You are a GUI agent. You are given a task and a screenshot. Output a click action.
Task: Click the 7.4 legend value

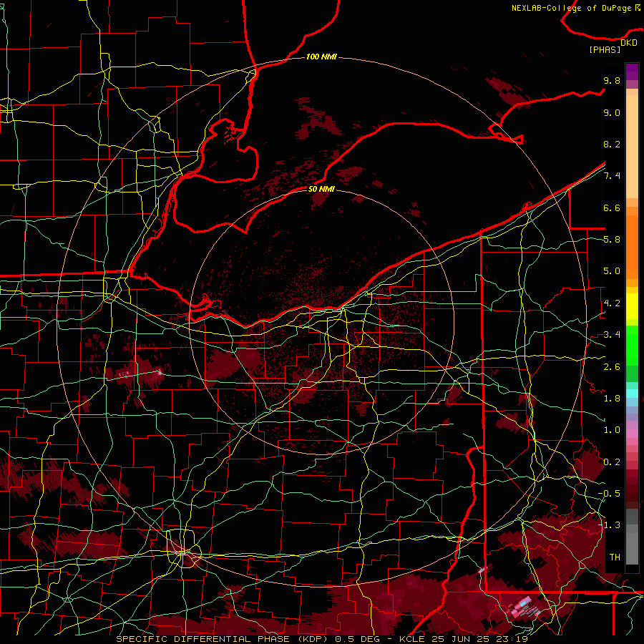point(612,176)
